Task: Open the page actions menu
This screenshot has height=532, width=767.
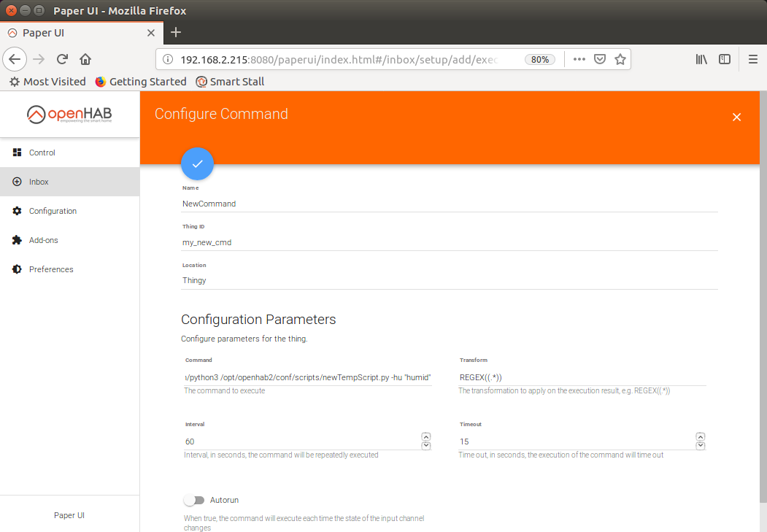Action: (579, 59)
